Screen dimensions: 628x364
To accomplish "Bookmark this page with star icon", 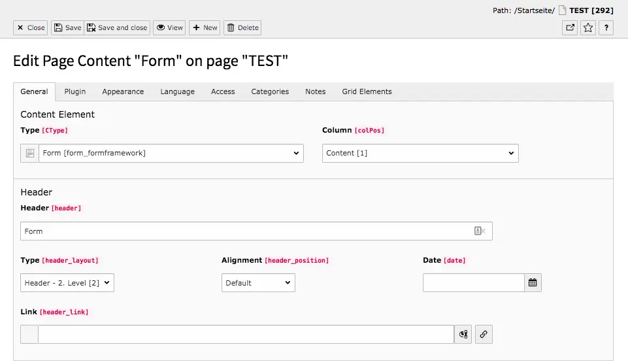I will point(588,27).
